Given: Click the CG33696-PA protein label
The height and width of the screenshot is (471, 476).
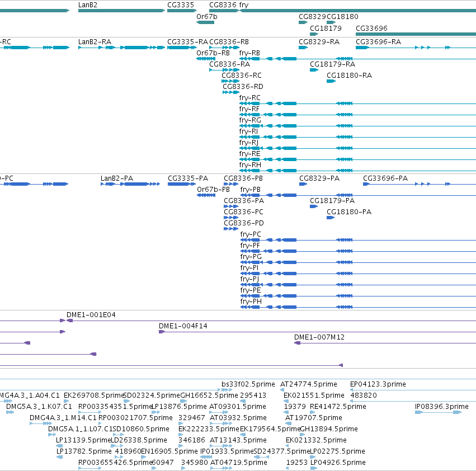Looking at the screenshot, I should pos(385,178).
